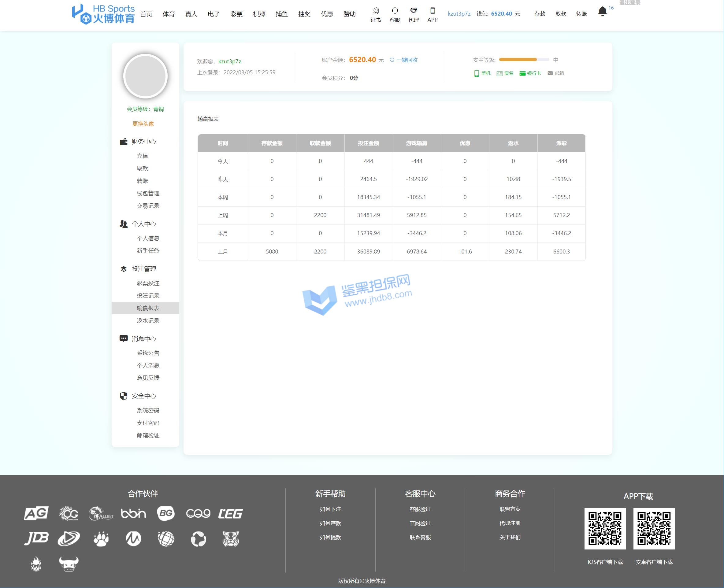
Task: Select 投注记录 in sidebar
Action: click(148, 295)
